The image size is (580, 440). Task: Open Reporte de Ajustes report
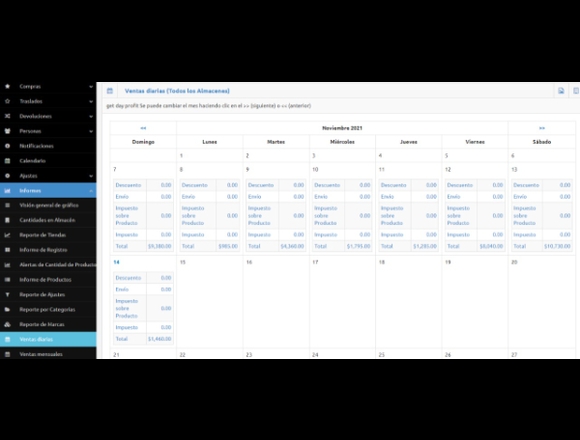[x=48, y=295]
